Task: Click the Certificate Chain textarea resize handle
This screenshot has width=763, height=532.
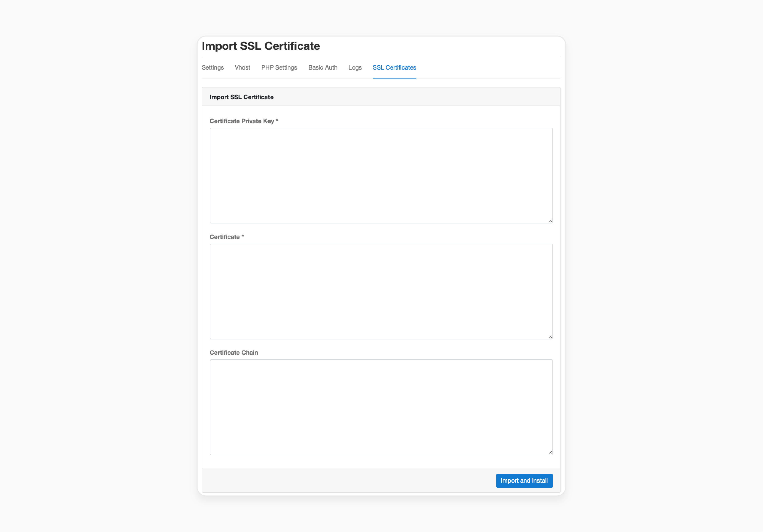Action: (550, 453)
